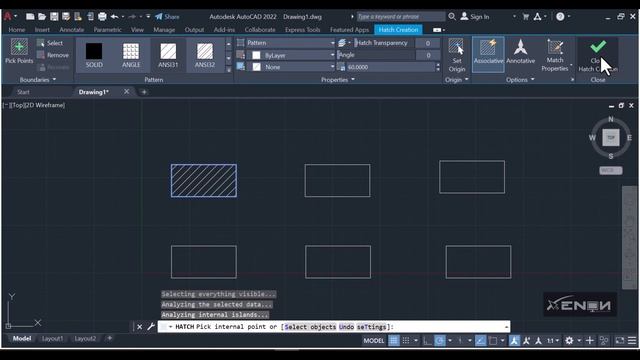
Task: Switch to the Start file tab
Action: 23,92
